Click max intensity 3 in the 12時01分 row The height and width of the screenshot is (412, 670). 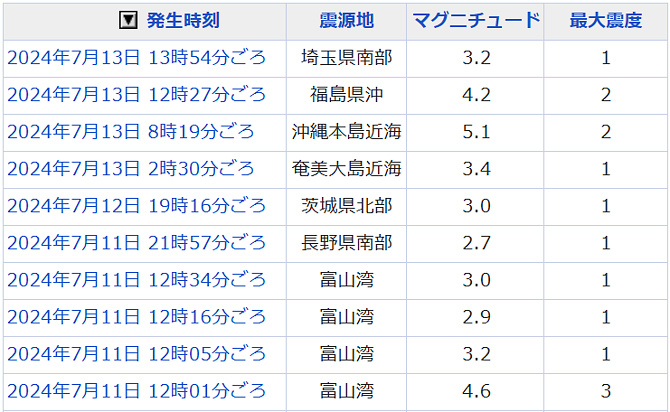(x=605, y=391)
